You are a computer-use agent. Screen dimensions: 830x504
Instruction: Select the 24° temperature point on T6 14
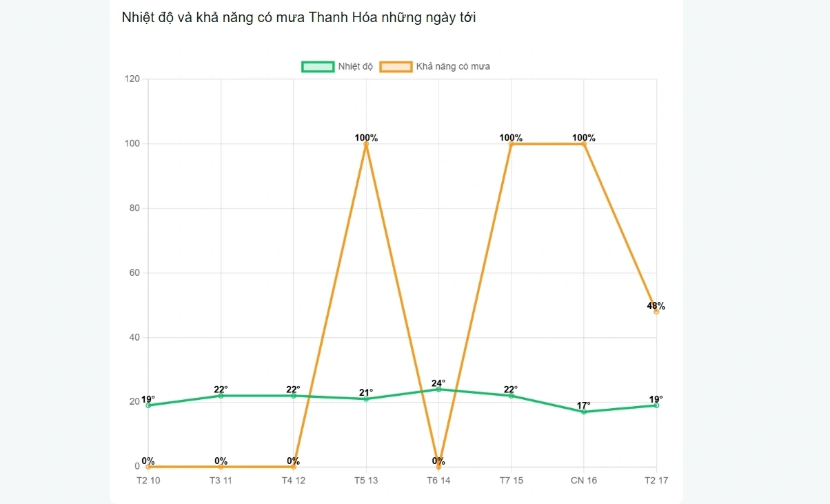click(x=438, y=390)
